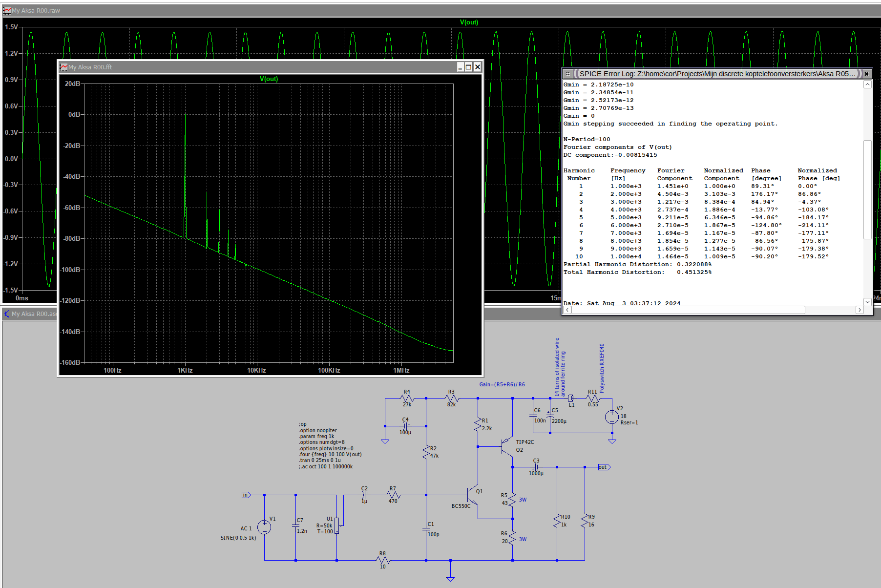Select the V2 18V supply source symbol

click(612, 417)
